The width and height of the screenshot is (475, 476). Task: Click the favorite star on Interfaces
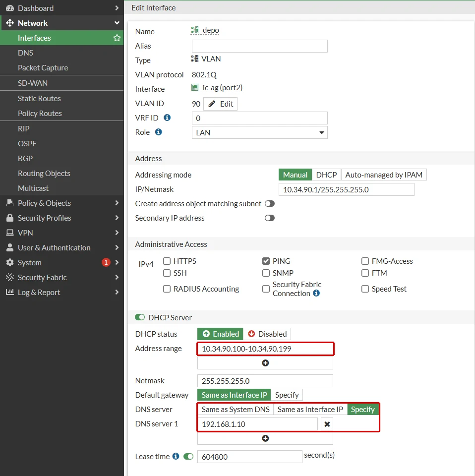click(117, 38)
